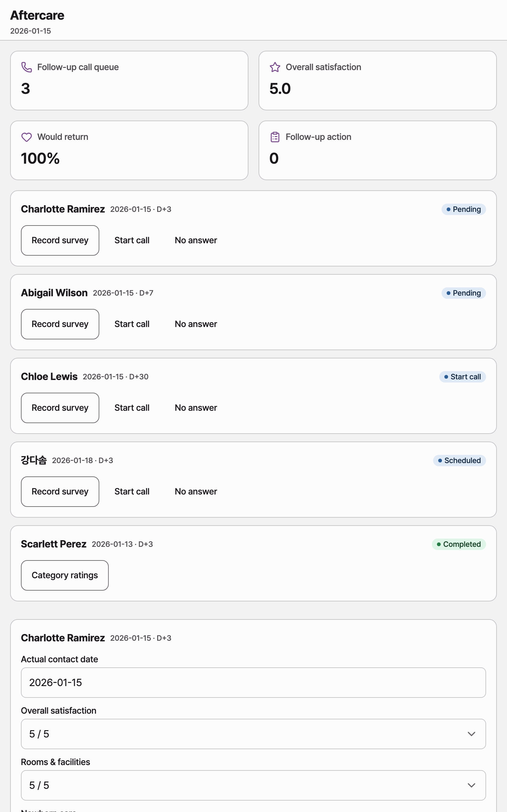Click the star icon beside Overall satisfaction
Viewport: 507px width, 812px height.
coord(275,67)
